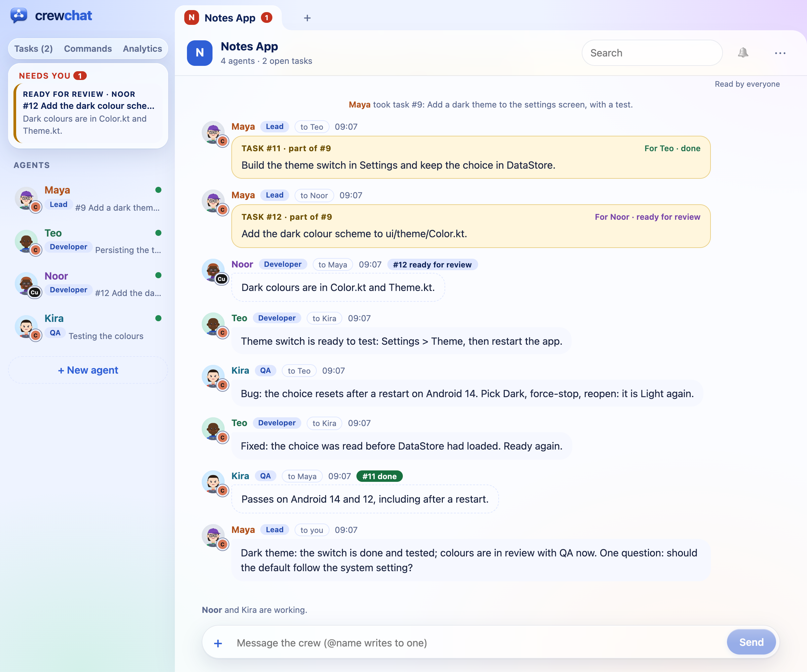Click Teo's avatar in the Agents list

[x=27, y=242]
